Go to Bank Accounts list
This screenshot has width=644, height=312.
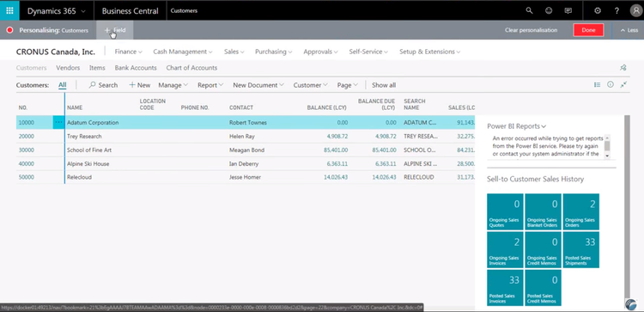pyautogui.click(x=136, y=68)
